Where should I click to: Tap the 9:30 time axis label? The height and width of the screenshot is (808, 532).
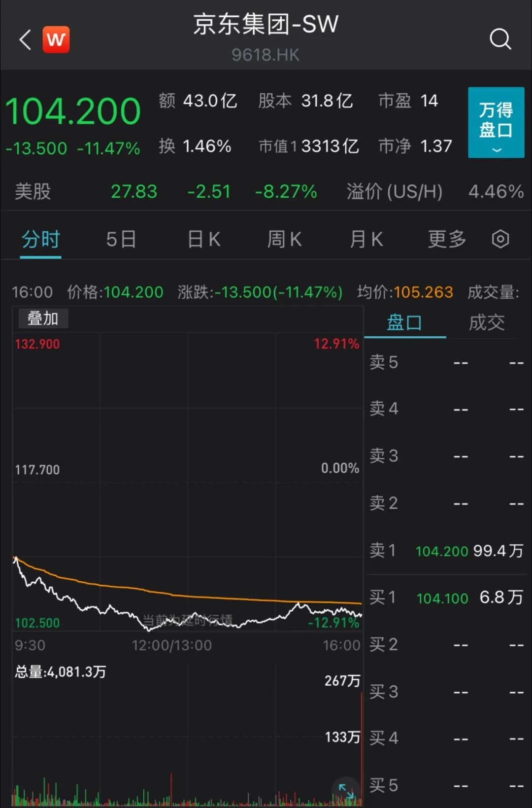coord(30,645)
